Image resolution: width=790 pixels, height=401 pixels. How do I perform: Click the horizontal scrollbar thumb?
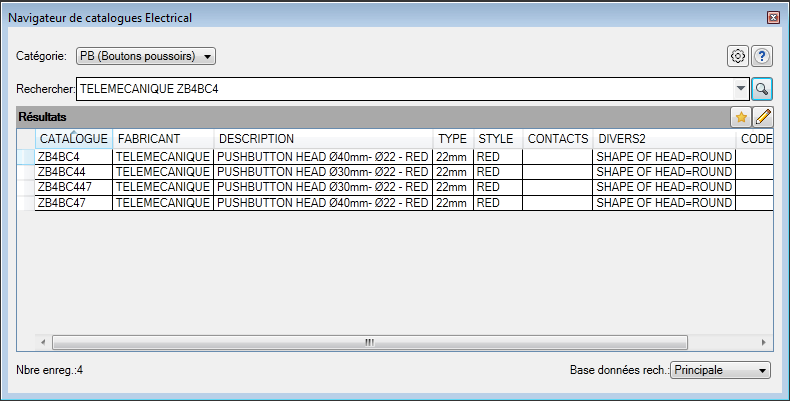(x=370, y=343)
